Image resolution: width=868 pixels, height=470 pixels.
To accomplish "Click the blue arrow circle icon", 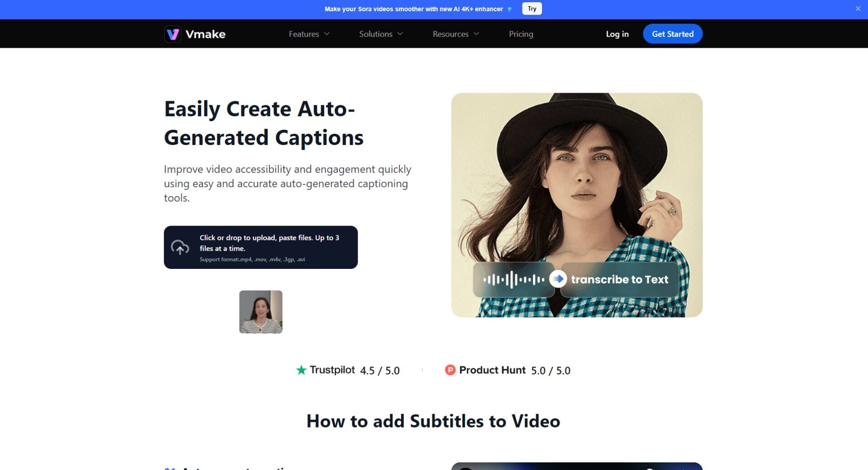I will click(x=558, y=279).
